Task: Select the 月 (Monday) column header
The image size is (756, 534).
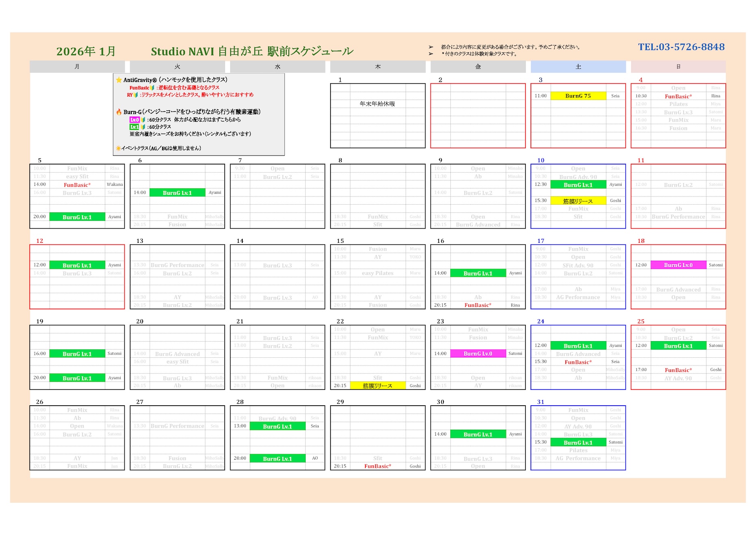Action: pyautogui.click(x=77, y=67)
